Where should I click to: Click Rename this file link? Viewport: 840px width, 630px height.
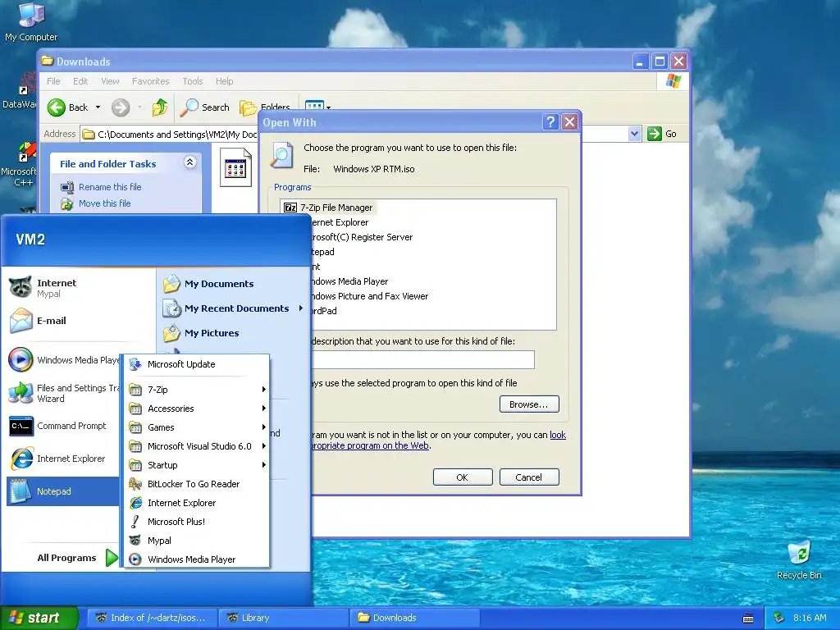(x=110, y=187)
